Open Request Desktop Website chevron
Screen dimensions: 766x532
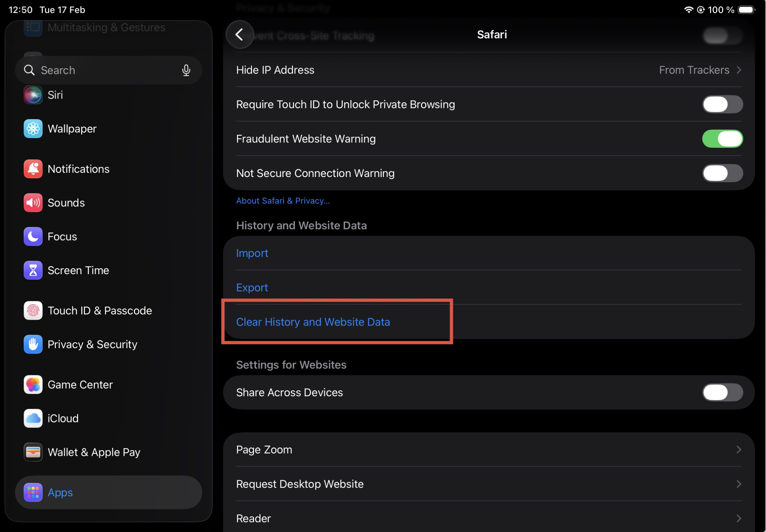tap(738, 484)
